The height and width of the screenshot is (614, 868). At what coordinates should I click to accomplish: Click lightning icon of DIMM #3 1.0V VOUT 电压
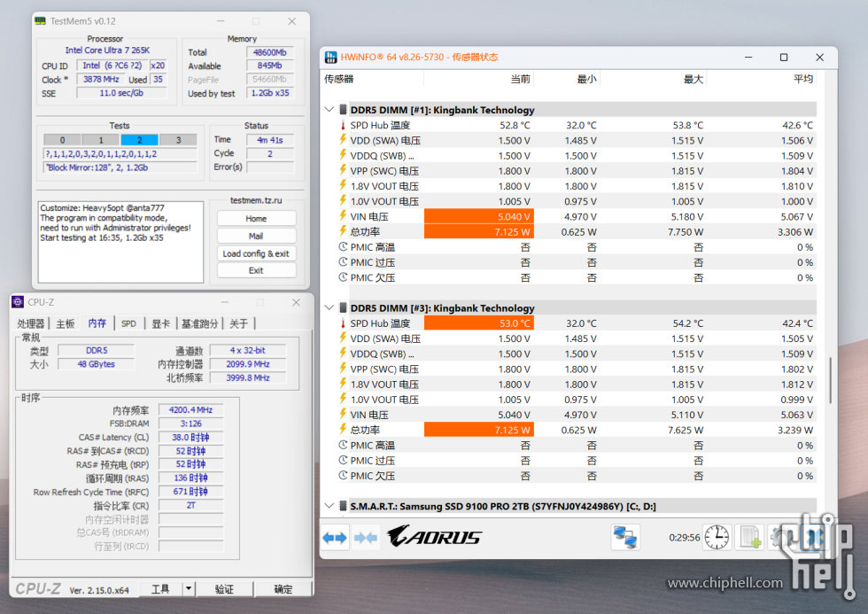pos(344,400)
